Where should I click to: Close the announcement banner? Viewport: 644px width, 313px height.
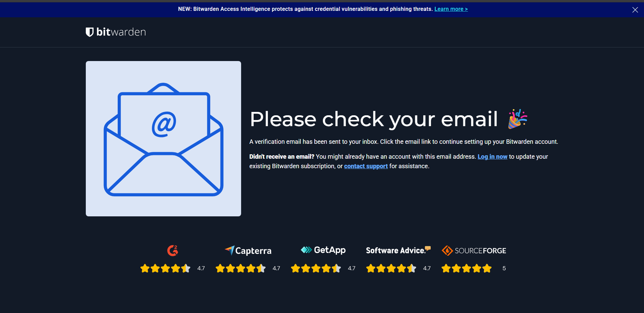[x=635, y=10]
